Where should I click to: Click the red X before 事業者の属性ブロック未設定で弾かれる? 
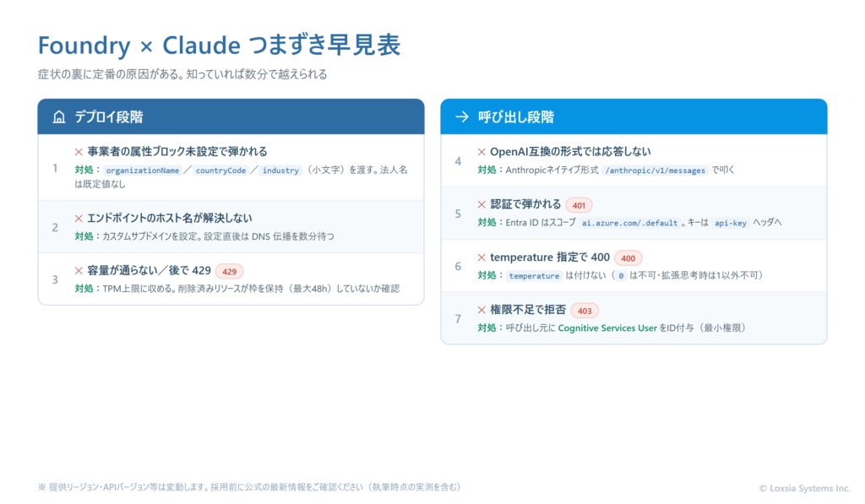[79, 152]
